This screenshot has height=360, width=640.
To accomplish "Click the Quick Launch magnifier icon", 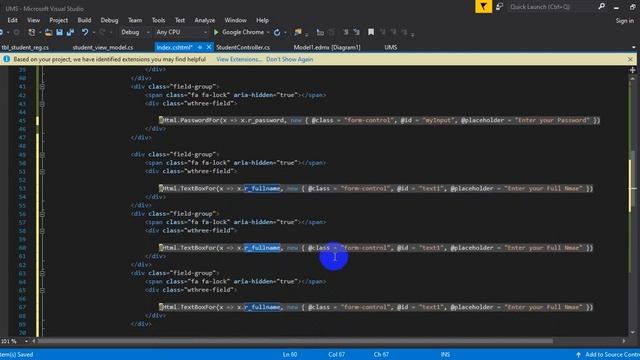I will [601, 7].
